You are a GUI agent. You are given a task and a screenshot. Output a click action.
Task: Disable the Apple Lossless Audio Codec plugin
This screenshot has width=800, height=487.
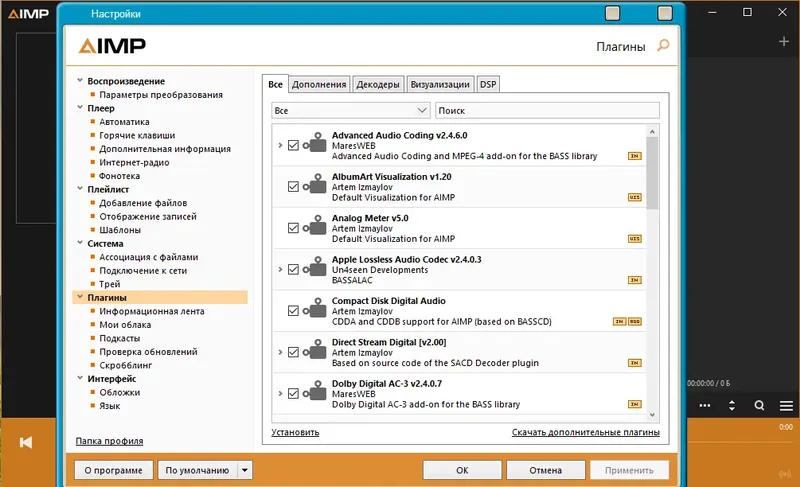click(x=293, y=269)
